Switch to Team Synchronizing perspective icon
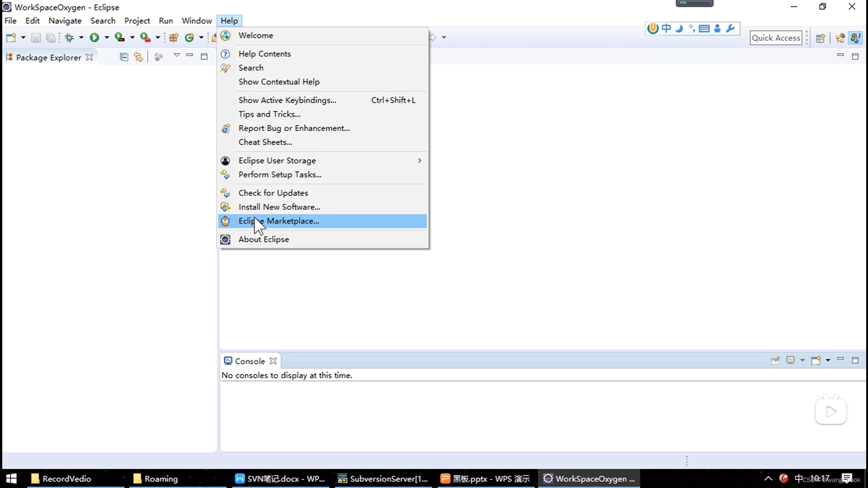Viewport: 868px width, 488px height. pos(840,38)
